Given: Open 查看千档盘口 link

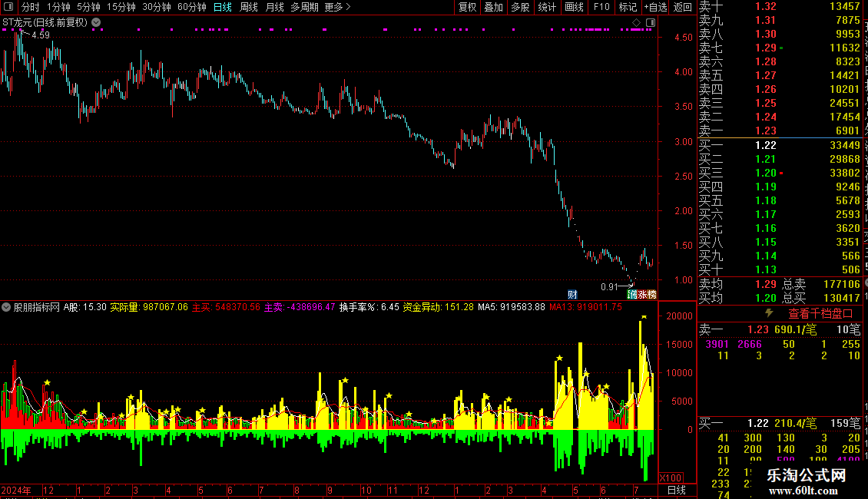Looking at the screenshot, I should [820, 314].
